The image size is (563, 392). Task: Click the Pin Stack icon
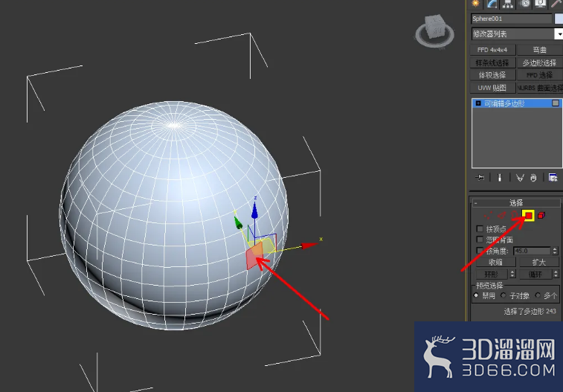pos(480,177)
